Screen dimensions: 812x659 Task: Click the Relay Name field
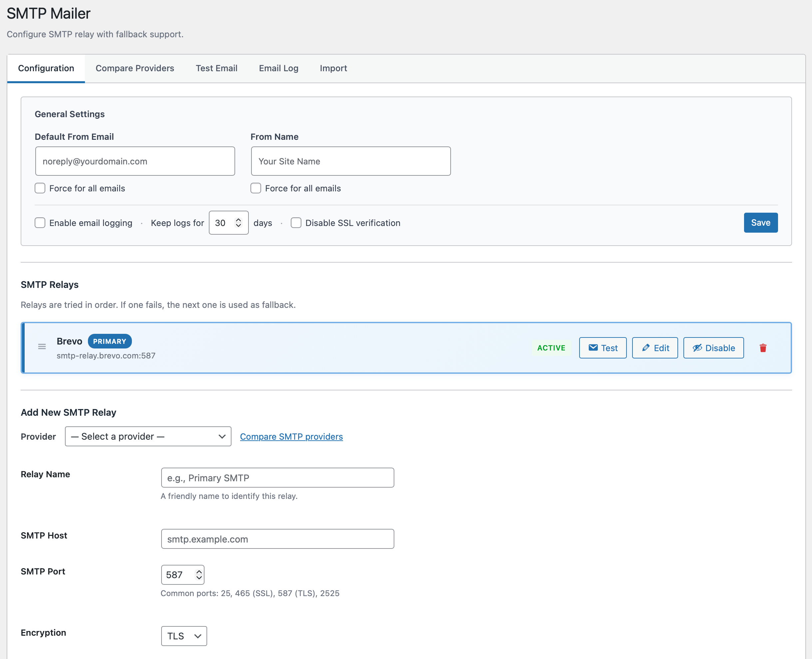click(x=278, y=478)
